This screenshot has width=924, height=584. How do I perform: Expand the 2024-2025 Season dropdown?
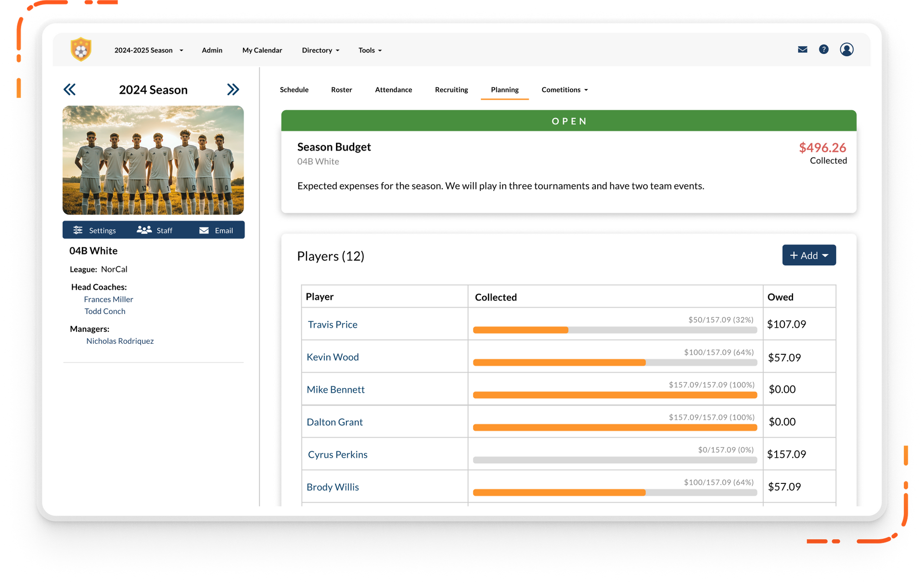149,50
